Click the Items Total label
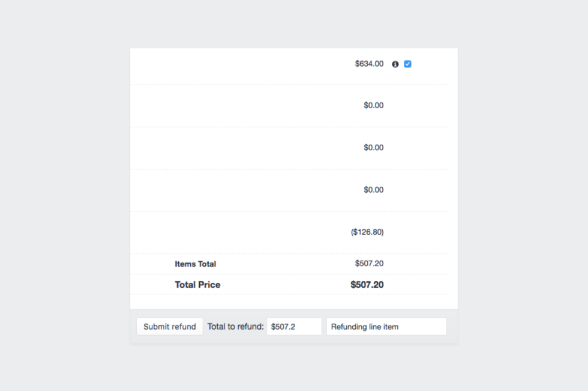 (x=196, y=264)
